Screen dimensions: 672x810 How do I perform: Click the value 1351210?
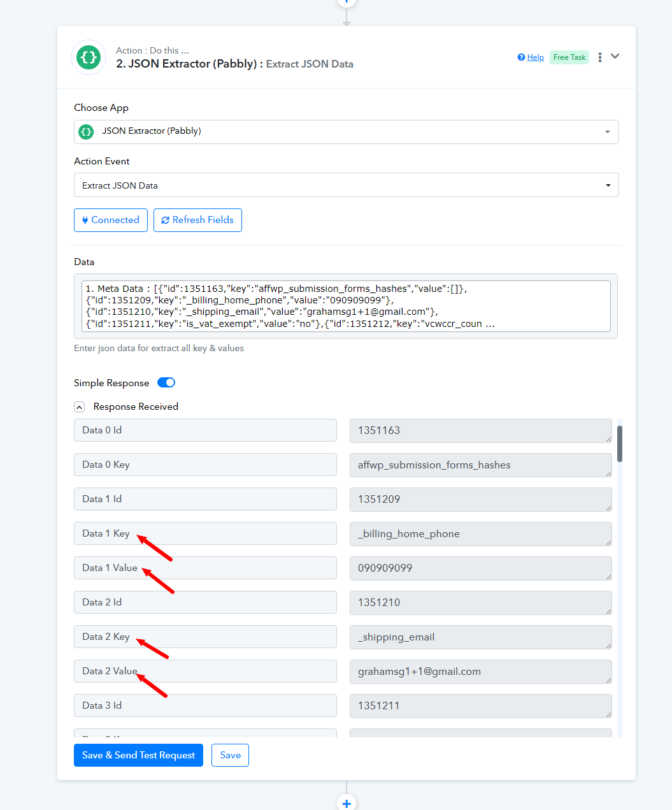click(x=481, y=603)
